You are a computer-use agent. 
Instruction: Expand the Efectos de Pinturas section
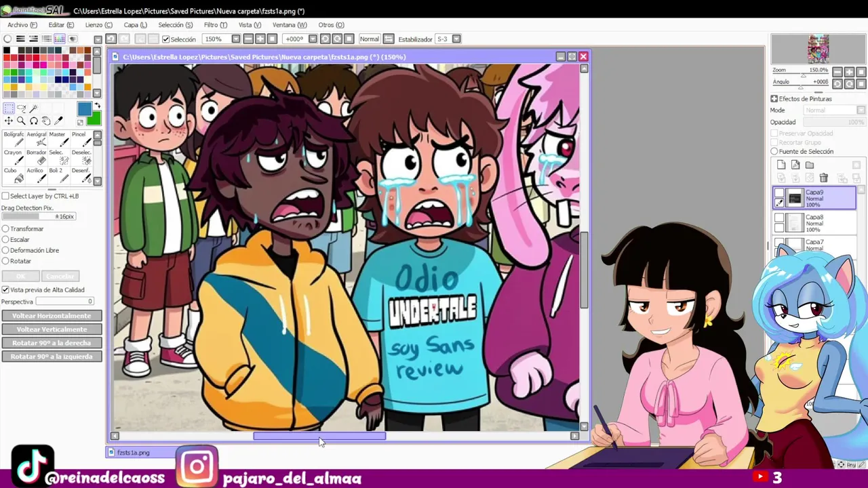click(x=774, y=99)
